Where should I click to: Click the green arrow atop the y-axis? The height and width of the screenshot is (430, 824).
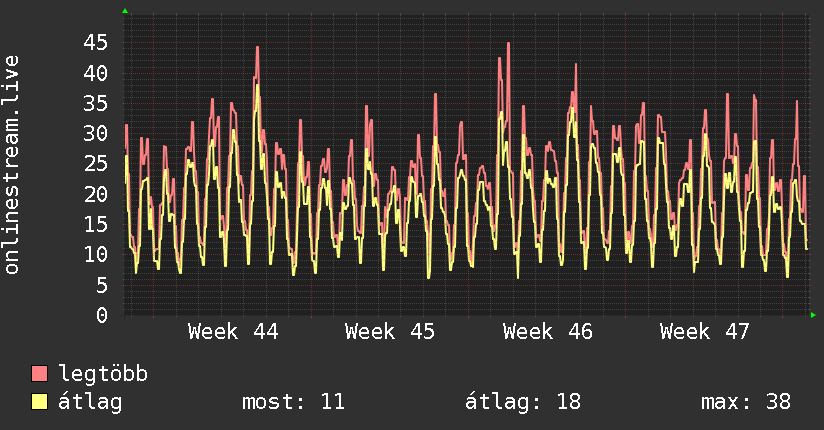tap(125, 11)
